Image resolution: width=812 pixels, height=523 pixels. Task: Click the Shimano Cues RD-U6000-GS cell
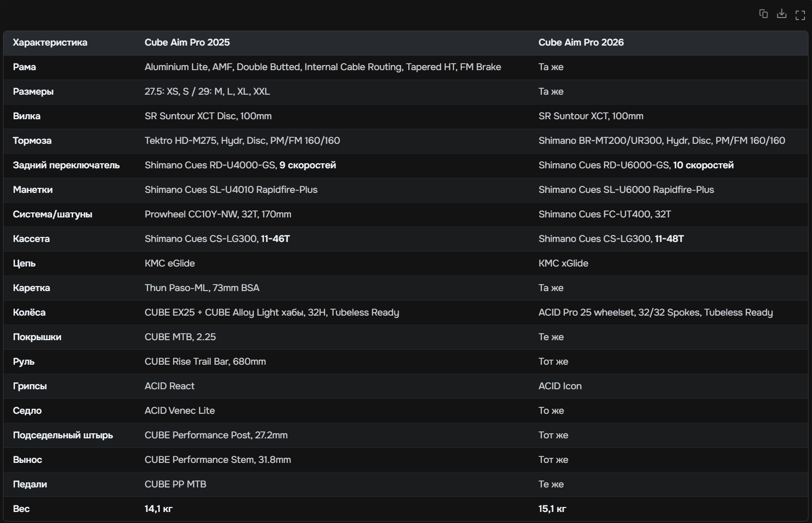(636, 165)
